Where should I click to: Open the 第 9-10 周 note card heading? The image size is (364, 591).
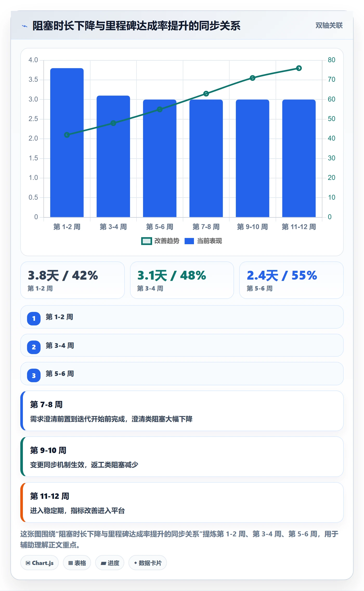48,450
